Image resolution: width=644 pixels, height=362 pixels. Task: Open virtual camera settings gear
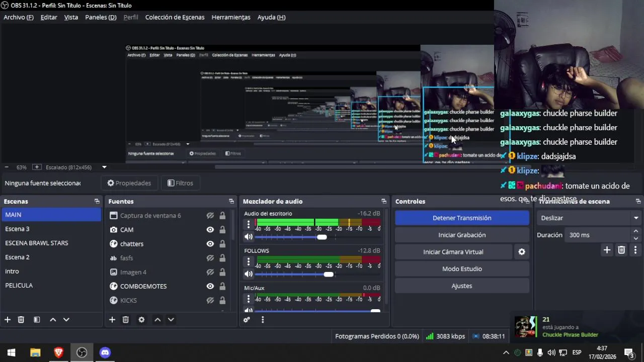tap(522, 252)
